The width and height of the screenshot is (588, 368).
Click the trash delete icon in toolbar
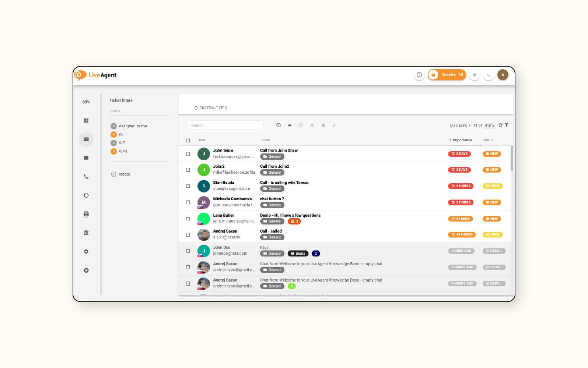click(x=323, y=125)
